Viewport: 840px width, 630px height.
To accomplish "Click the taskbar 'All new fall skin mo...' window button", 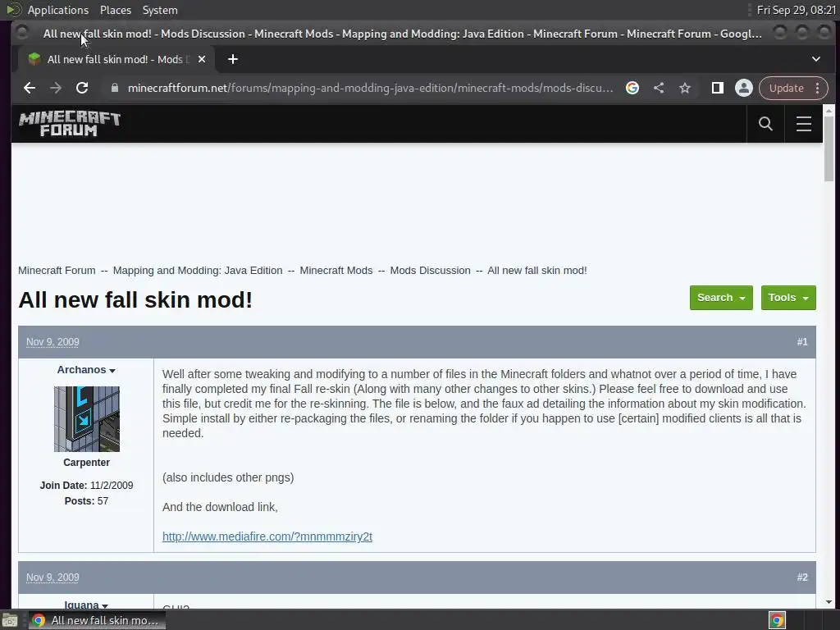I will (x=97, y=620).
